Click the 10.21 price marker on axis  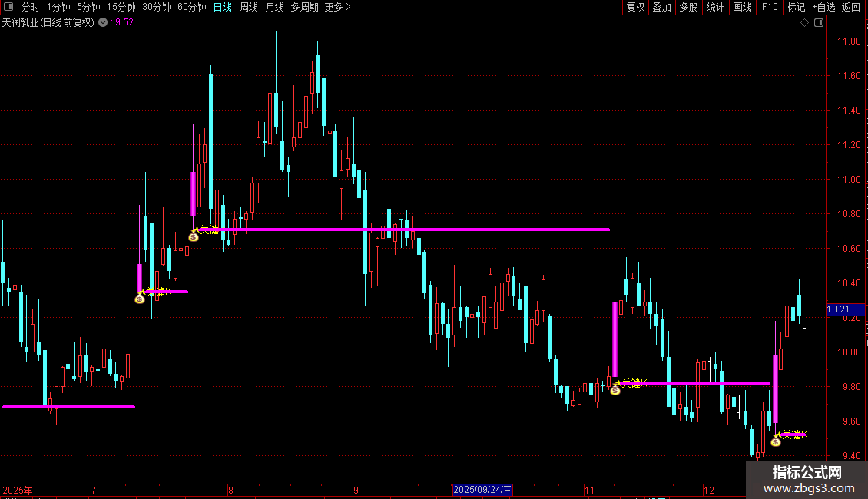pyautogui.click(x=845, y=309)
